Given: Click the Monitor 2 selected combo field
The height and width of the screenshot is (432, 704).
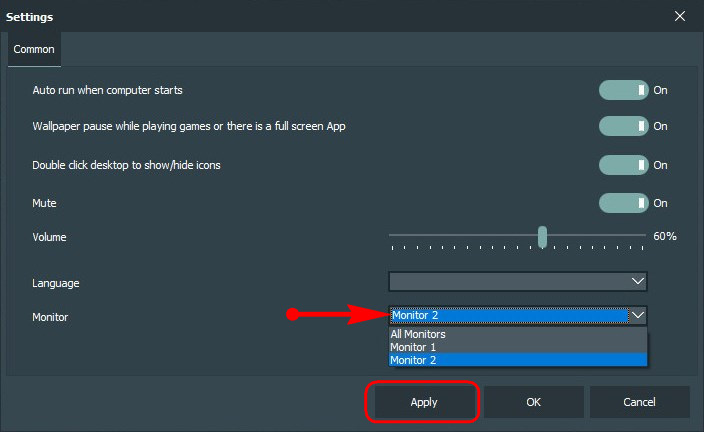Looking at the screenshot, I should pos(509,315).
